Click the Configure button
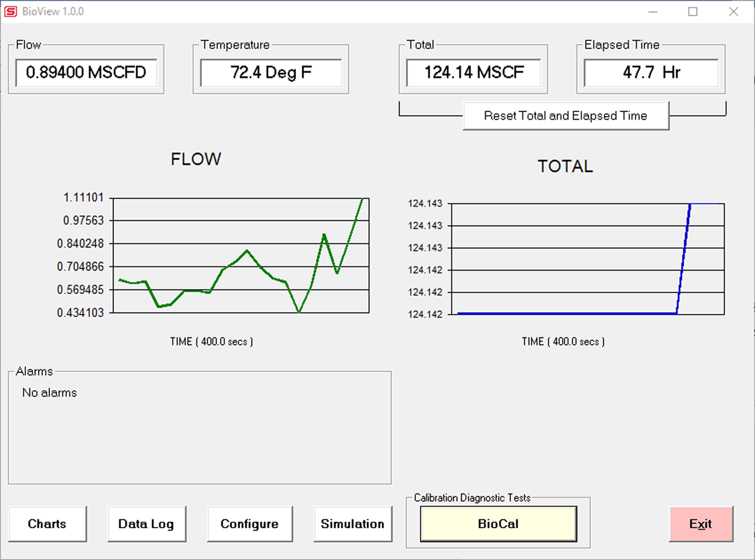This screenshot has height=560, width=755. [250, 524]
